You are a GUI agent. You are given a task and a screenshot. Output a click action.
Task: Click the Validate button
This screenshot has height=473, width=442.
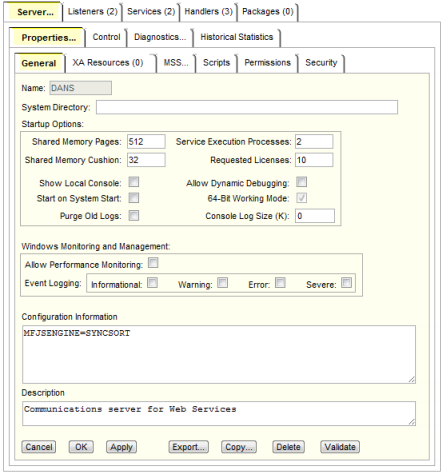340,447
